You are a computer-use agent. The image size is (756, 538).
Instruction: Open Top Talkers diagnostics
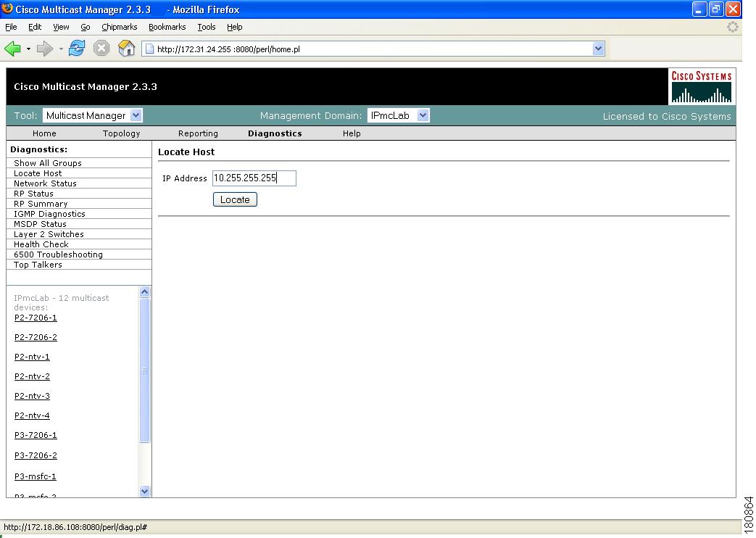tap(79, 265)
